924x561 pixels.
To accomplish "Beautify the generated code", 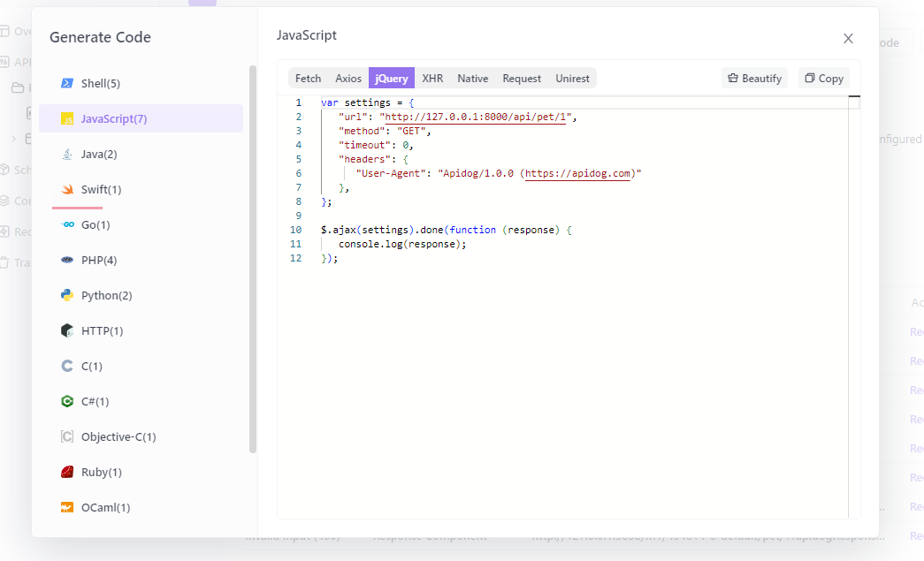I will tap(754, 79).
